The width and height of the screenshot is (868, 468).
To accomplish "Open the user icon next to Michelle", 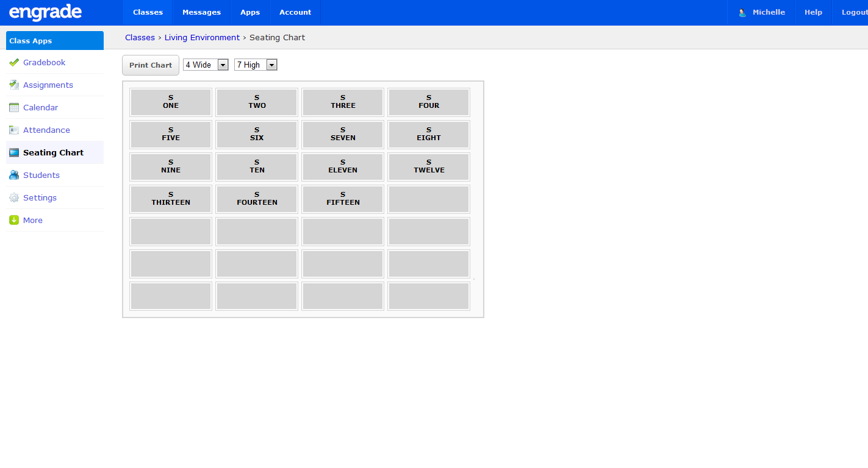I will (742, 12).
